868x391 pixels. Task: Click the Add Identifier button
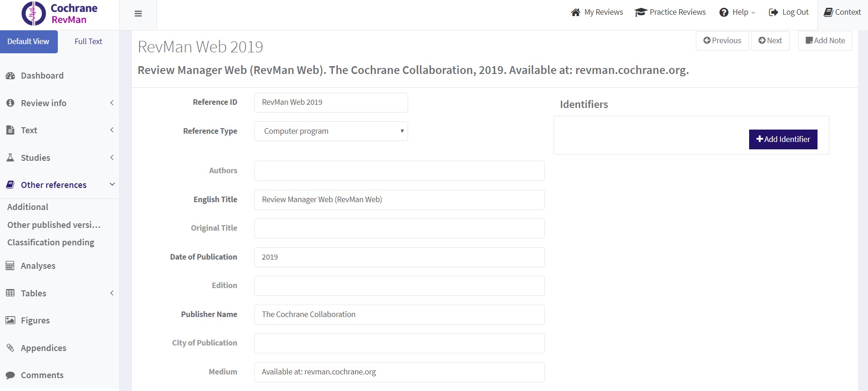(x=783, y=139)
